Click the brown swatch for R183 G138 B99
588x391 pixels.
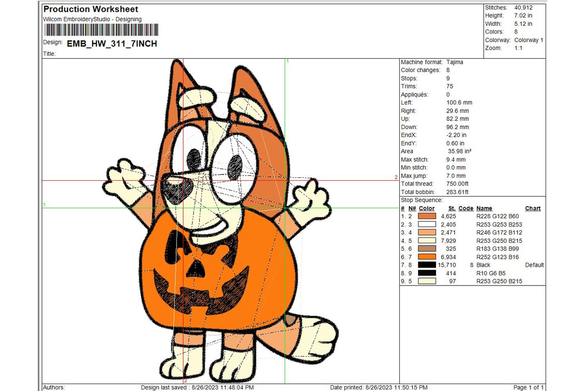point(427,249)
